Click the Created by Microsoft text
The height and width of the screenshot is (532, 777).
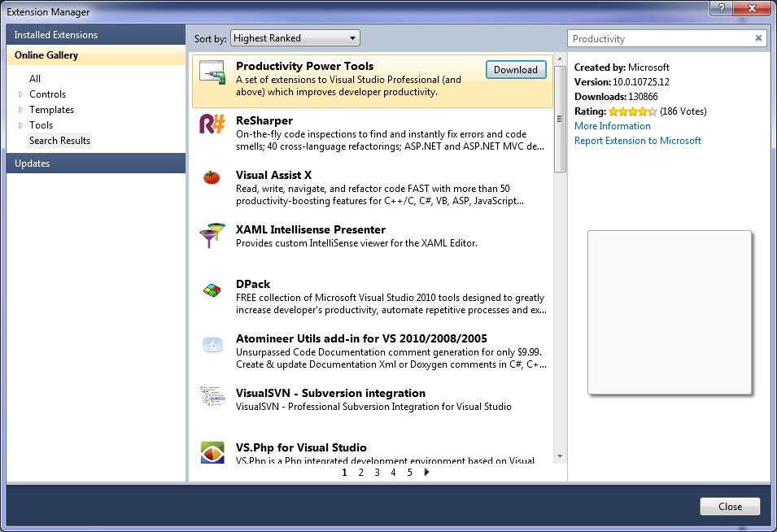point(622,68)
